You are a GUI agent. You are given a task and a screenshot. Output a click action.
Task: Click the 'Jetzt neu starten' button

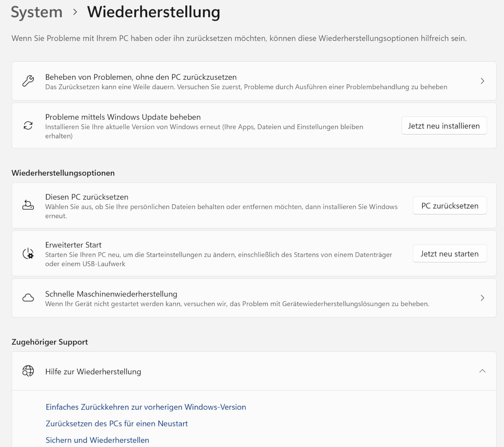click(450, 254)
